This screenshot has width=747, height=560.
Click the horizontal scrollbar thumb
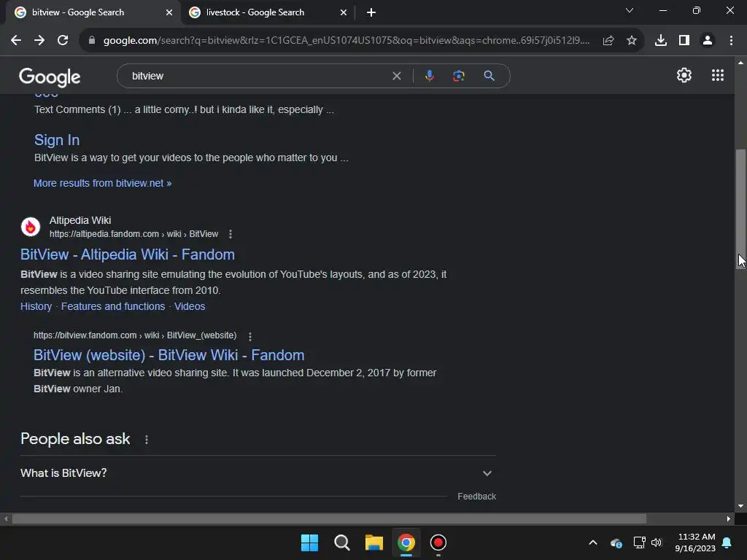329,519
